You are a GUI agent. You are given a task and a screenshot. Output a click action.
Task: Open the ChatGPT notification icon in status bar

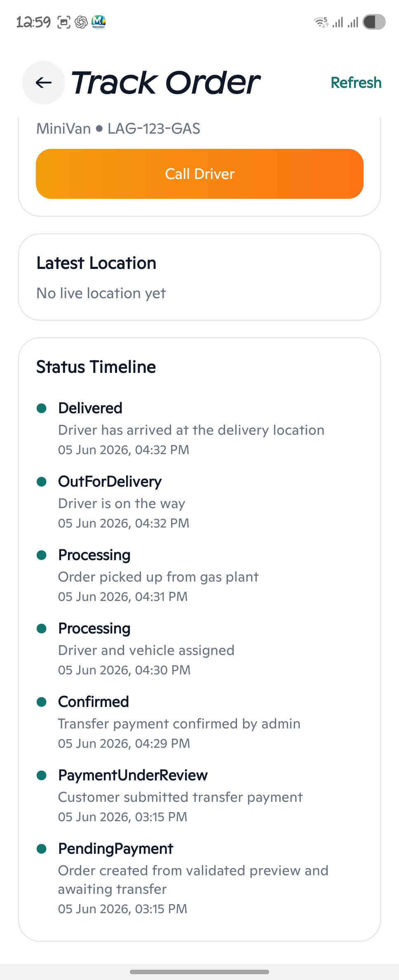[x=82, y=22]
